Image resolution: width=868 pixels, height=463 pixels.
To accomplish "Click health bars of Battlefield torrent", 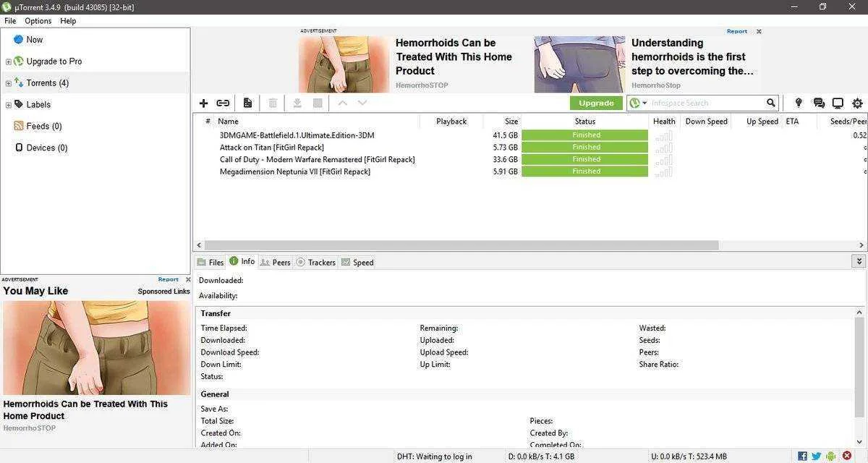I will [x=663, y=135].
